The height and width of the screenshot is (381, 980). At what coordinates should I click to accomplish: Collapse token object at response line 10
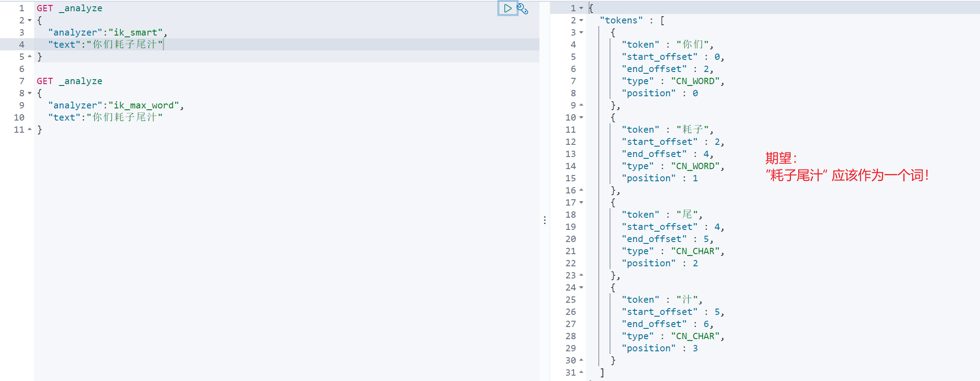point(581,117)
